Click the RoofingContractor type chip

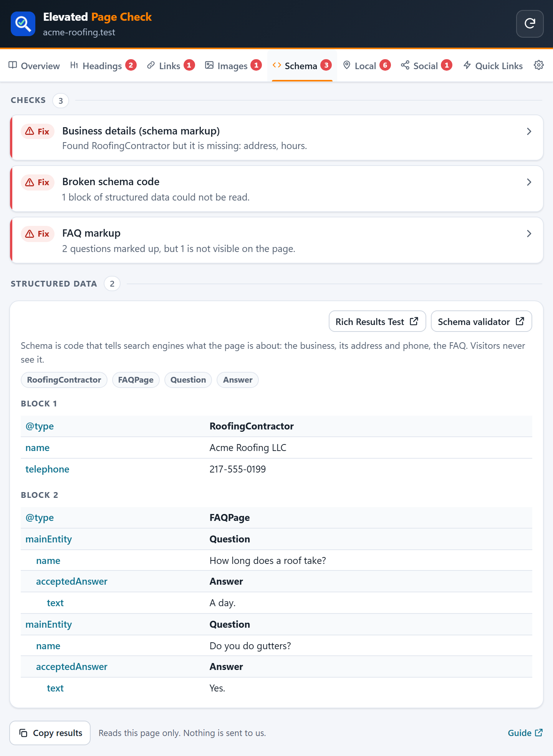point(64,380)
